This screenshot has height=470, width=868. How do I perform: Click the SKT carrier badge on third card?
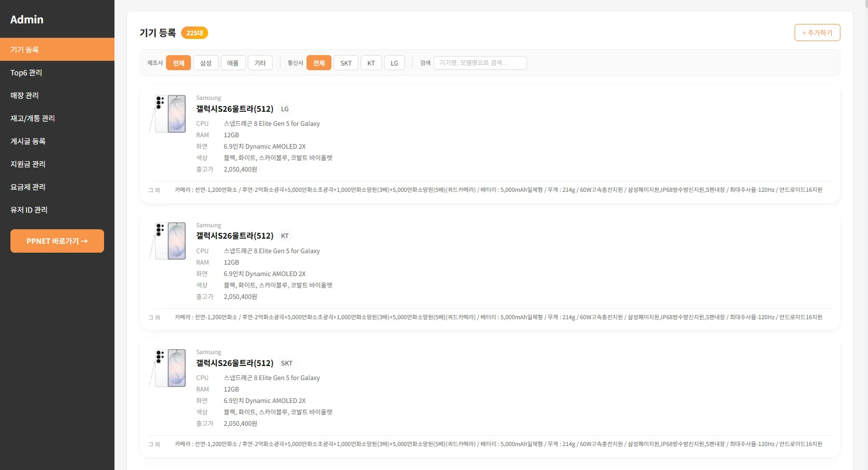(x=287, y=363)
